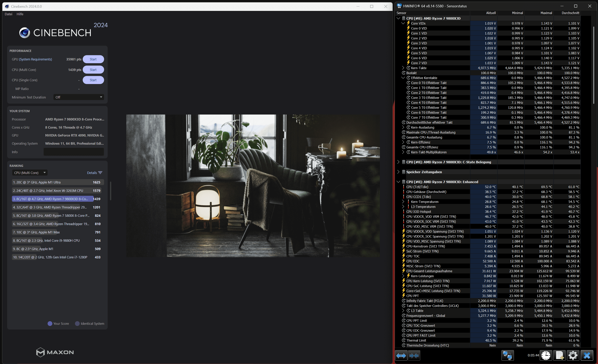Click the Maxon logo at the bottom left
Viewport: 598px width, 364px height.
(x=55, y=352)
